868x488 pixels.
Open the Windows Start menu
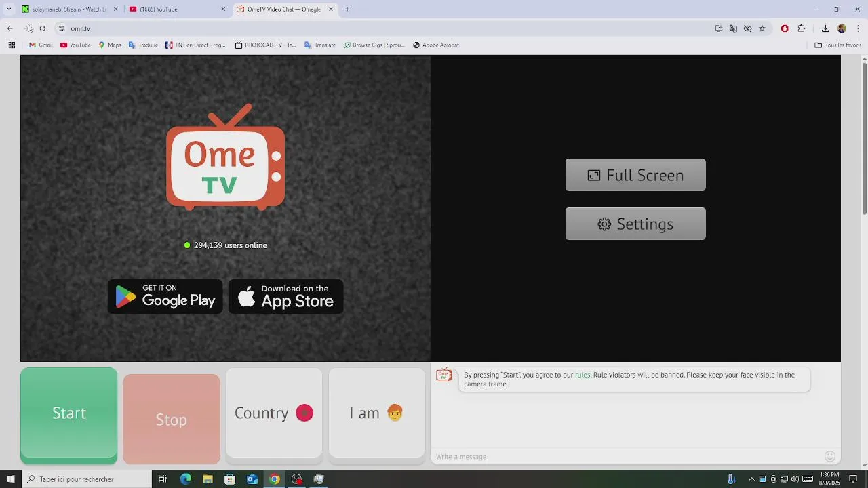10,479
